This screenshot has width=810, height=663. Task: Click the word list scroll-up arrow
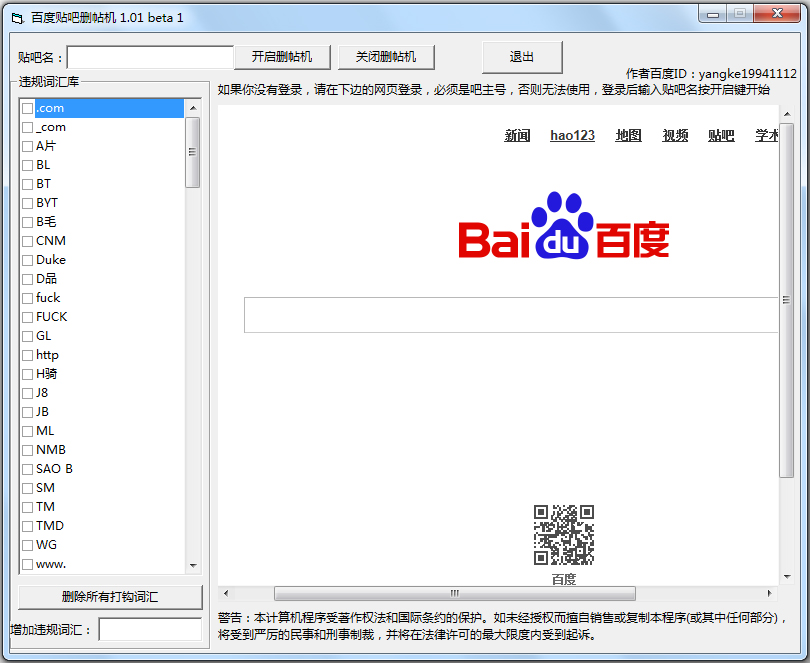193,107
